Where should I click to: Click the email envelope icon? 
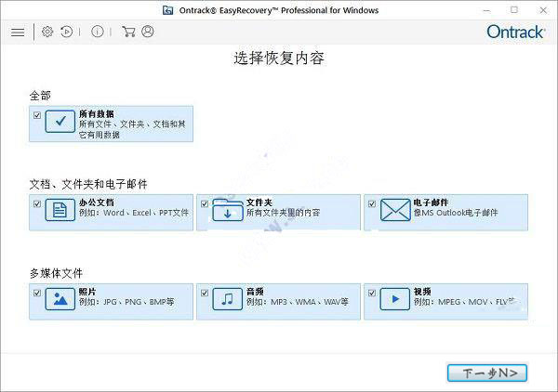click(394, 211)
